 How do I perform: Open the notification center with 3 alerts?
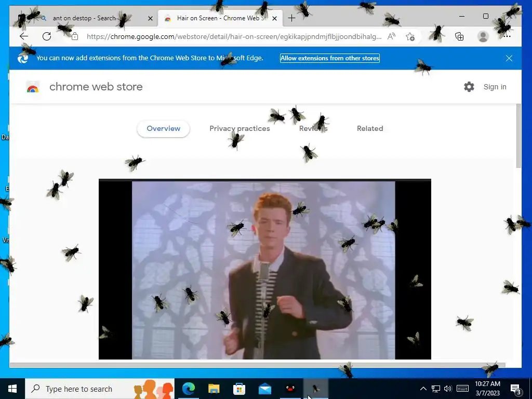click(x=516, y=389)
